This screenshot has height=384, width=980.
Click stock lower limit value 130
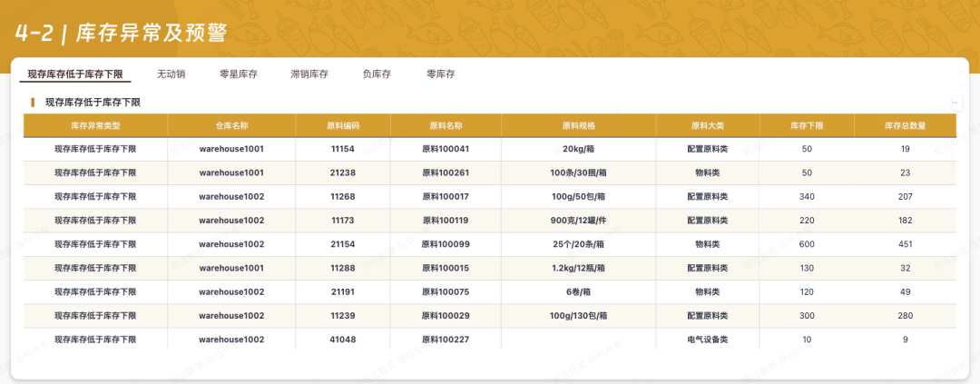[807, 268]
